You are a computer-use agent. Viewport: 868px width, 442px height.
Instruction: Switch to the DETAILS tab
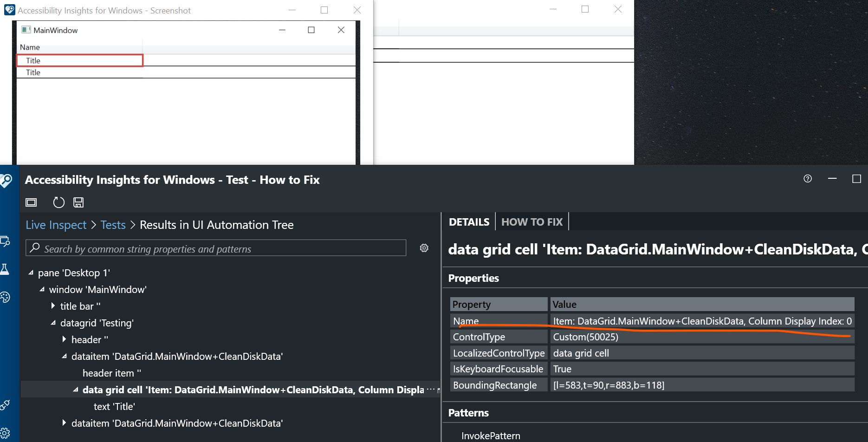[x=469, y=221]
